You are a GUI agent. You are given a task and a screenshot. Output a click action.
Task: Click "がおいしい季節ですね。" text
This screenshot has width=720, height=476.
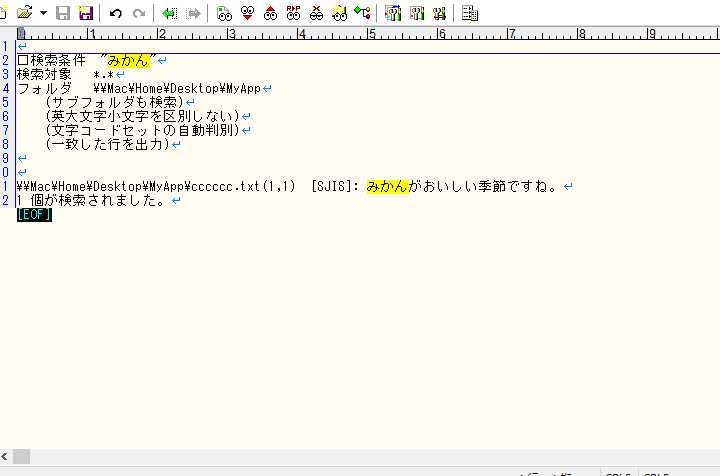pos(484,186)
